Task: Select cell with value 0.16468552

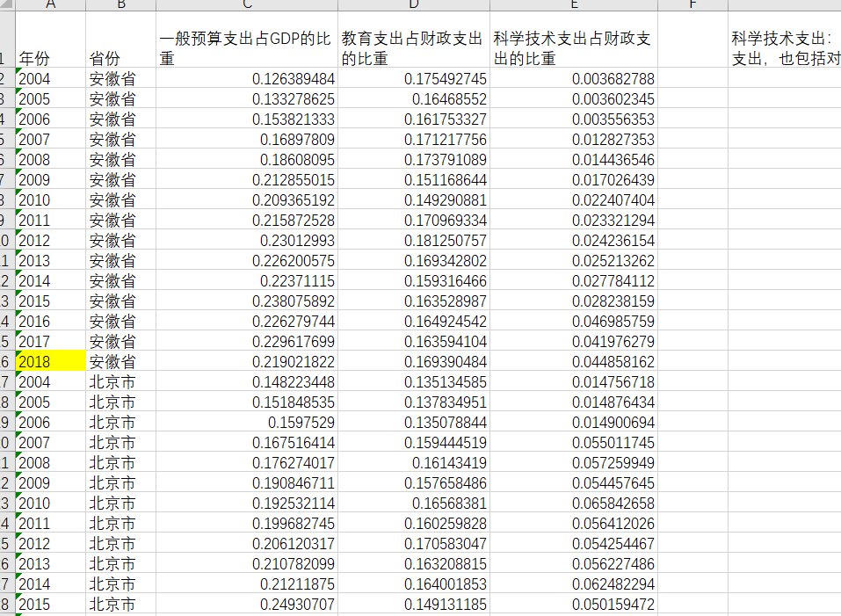Action: [x=414, y=98]
